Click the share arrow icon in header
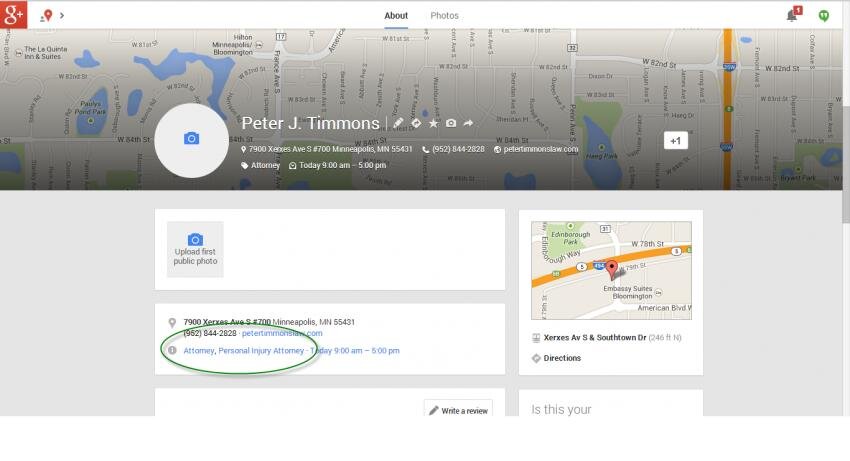Image resolution: width=850 pixels, height=461 pixels. (x=468, y=123)
